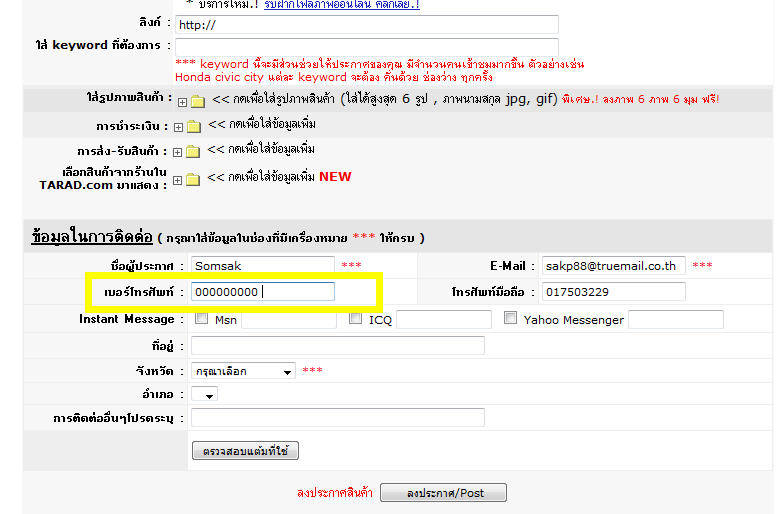Screen dimensions: 776x514
Task: Click the โทรศัพท์มือถือ field showing 017503229
Action: coord(613,292)
